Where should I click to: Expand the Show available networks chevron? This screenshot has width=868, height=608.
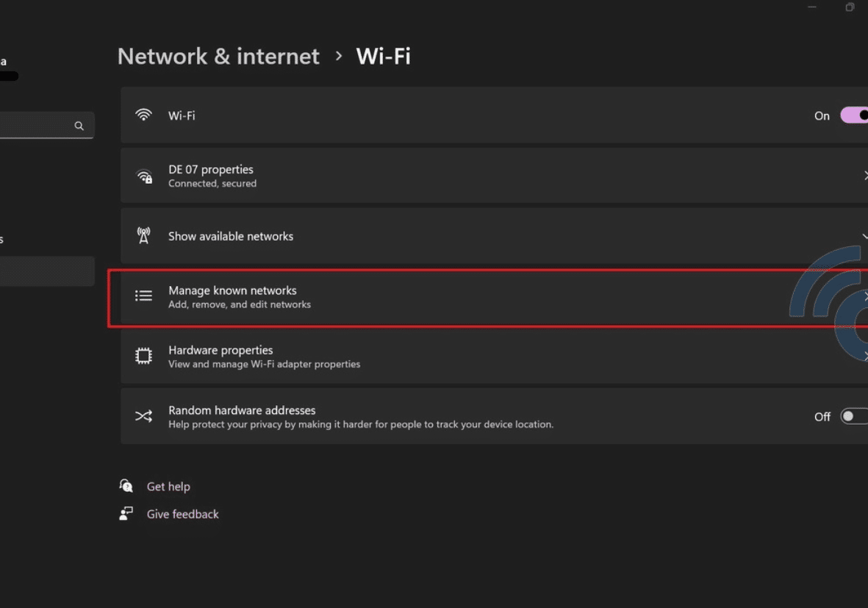[864, 236]
